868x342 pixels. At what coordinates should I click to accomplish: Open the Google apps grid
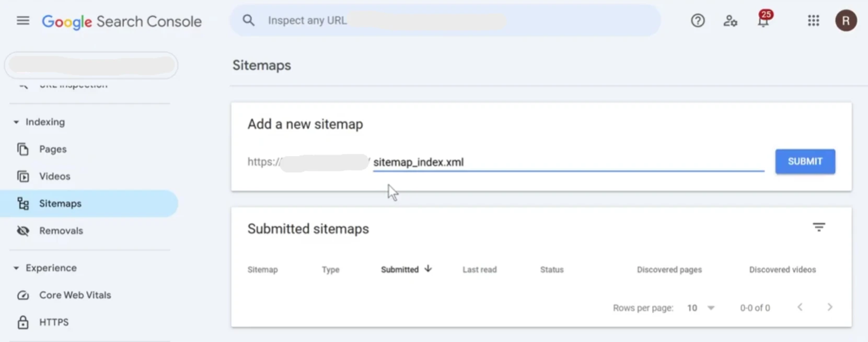click(813, 21)
